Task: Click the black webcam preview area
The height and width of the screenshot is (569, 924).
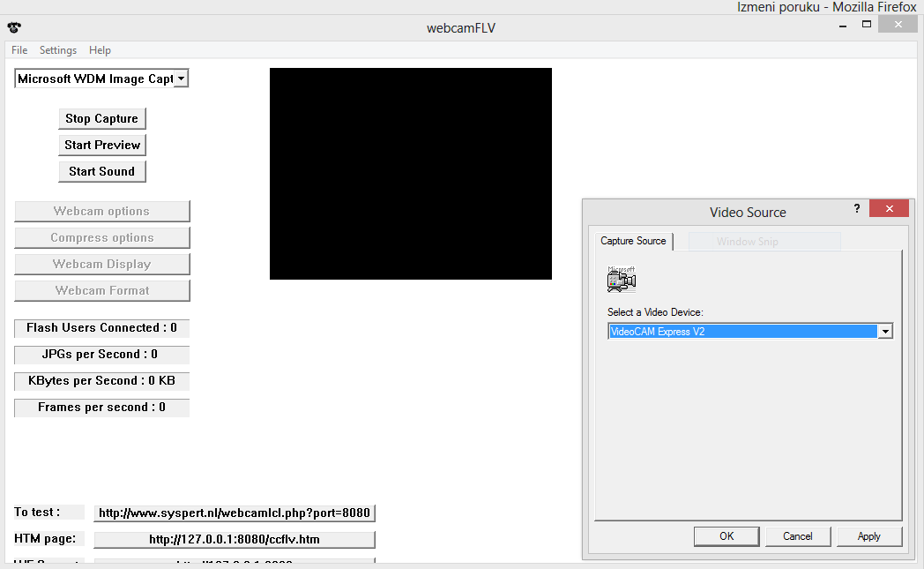Action: (x=411, y=174)
